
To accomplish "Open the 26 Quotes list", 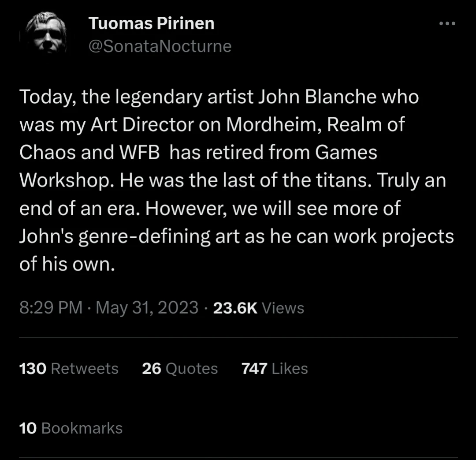I will click(x=179, y=368).
